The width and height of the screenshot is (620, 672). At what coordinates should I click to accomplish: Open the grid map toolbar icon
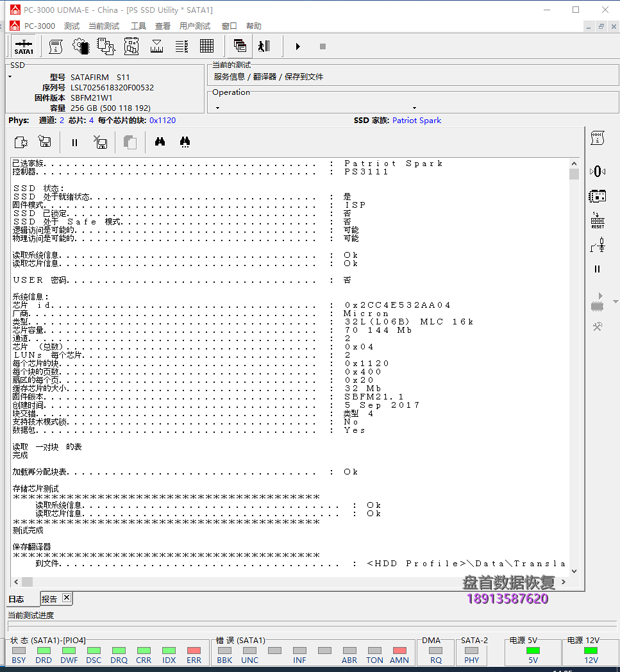pyautogui.click(x=206, y=46)
